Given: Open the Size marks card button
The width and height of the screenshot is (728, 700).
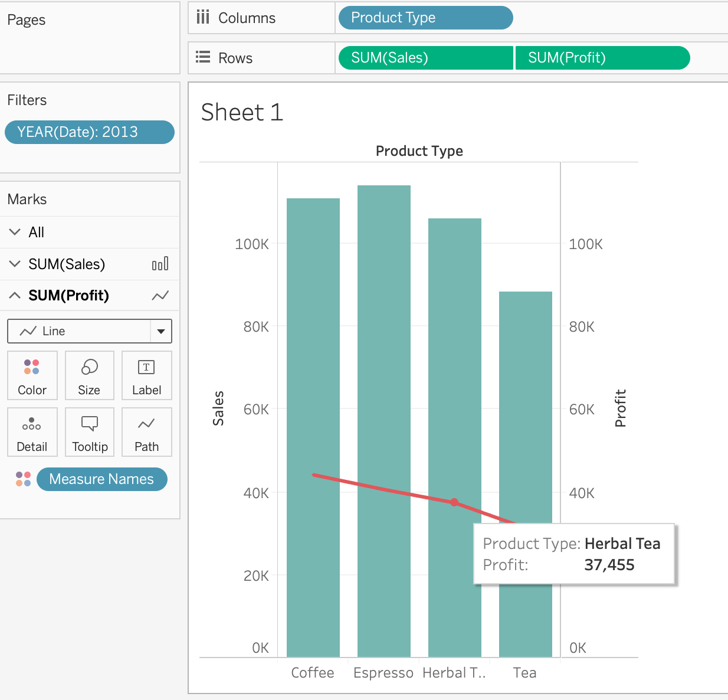Looking at the screenshot, I should pyautogui.click(x=89, y=375).
